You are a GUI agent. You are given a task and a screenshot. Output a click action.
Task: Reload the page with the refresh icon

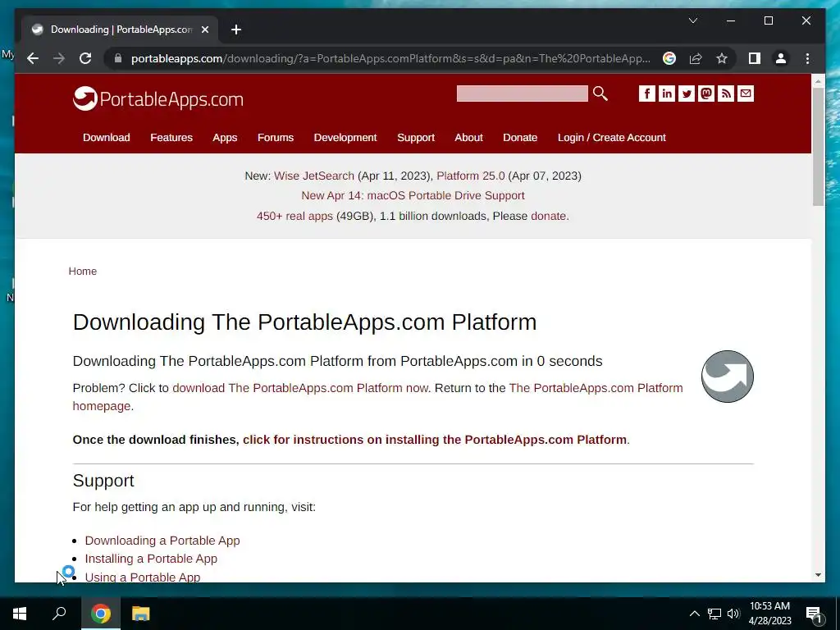85,58
